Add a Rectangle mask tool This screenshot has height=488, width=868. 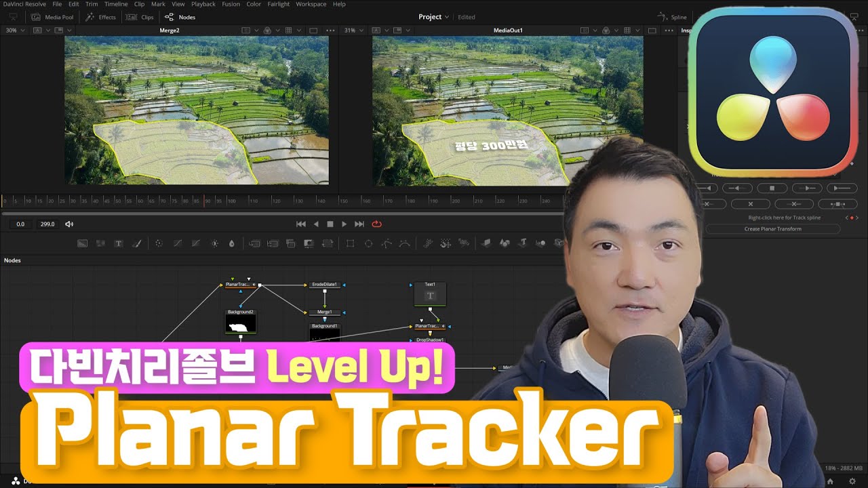(x=350, y=243)
